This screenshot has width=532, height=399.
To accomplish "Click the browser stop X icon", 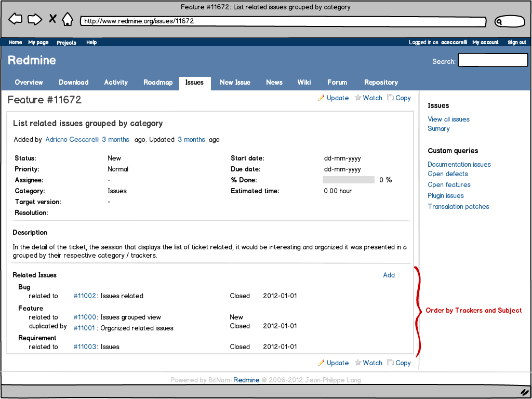I will (52, 18).
